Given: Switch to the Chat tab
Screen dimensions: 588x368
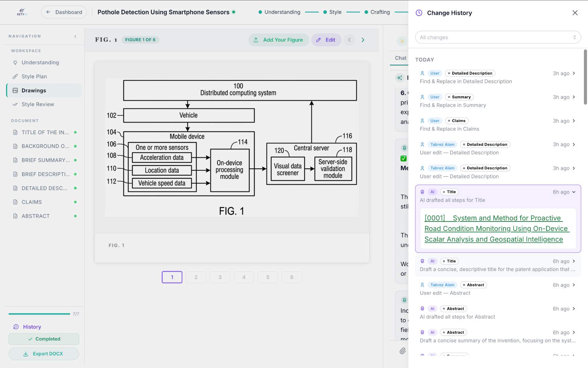Looking at the screenshot, I should coord(401,58).
